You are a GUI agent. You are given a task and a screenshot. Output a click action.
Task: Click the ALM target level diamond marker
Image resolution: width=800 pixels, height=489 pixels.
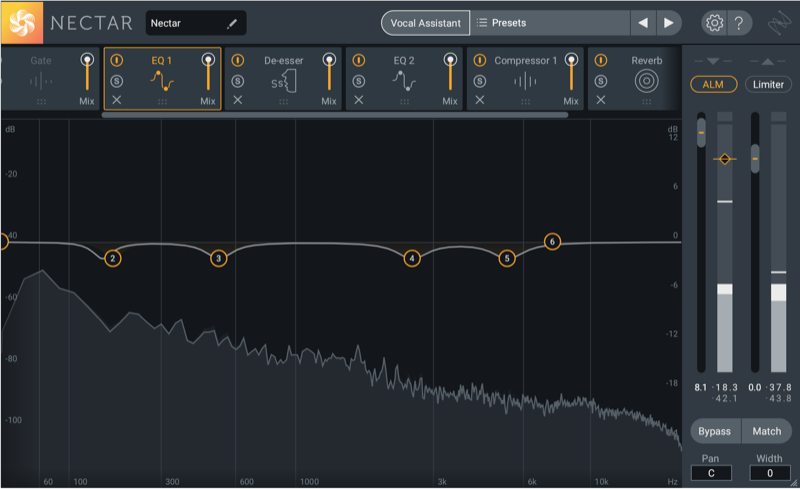(725, 159)
